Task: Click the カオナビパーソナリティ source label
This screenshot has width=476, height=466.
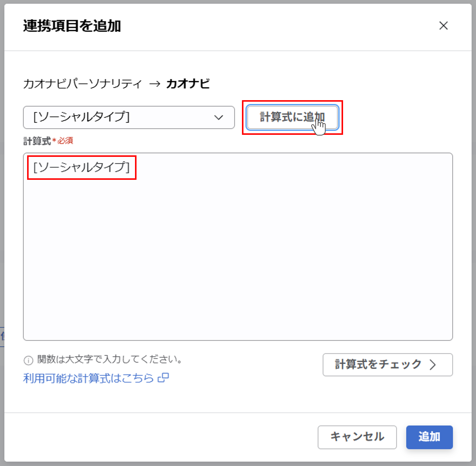Action: (82, 84)
